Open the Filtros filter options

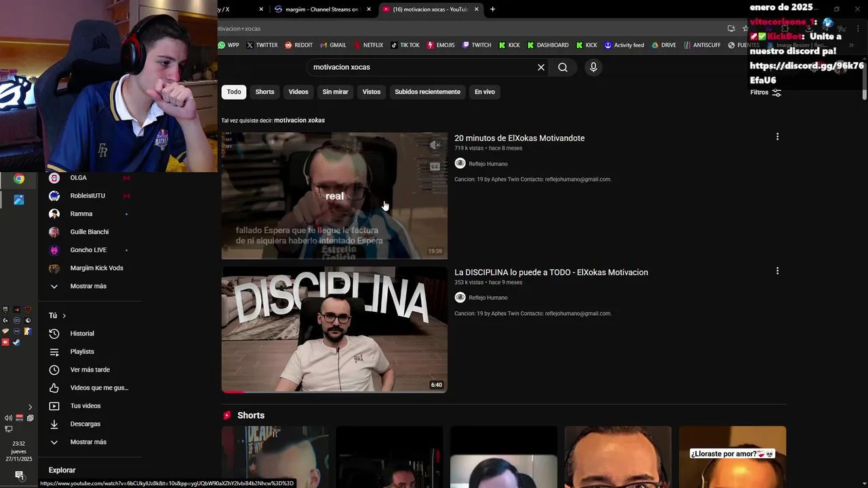(766, 92)
